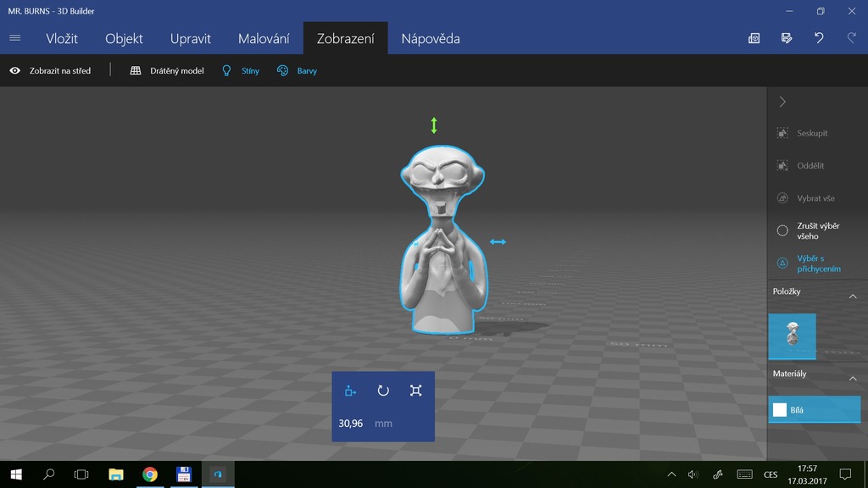Collapse the Materiály section
This screenshot has height=488, width=868.
[853, 379]
